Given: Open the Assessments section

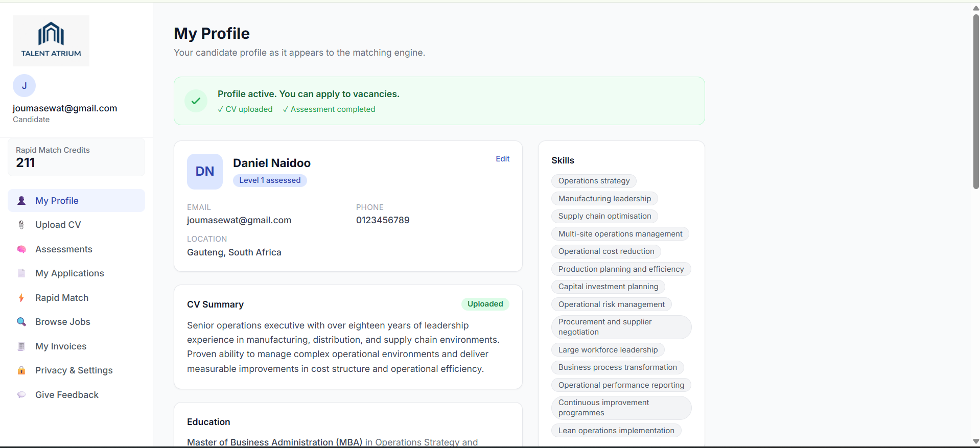Looking at the screenshot, I should 76,249.
